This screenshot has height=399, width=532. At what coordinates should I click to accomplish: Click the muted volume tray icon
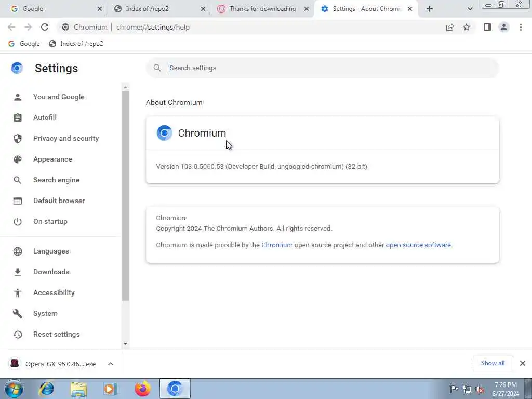(480, 389)
